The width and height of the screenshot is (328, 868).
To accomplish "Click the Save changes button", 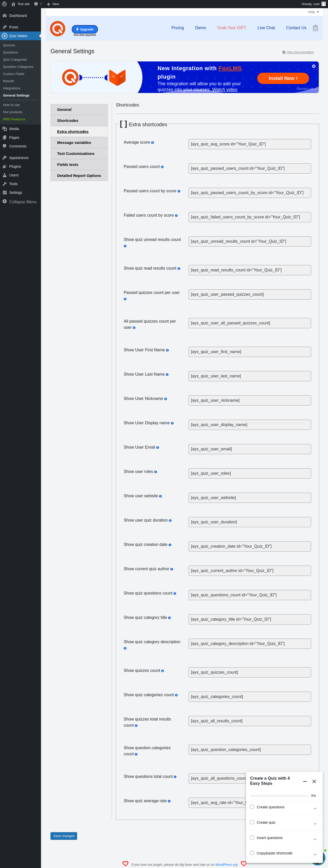I will (64, 836).
